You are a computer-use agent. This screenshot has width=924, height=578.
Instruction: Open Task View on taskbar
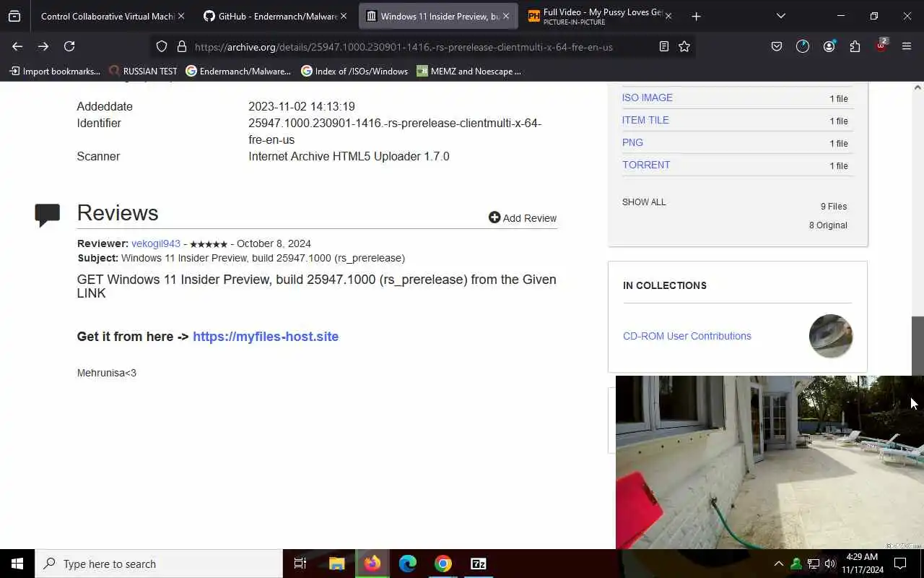pyautogui.click(x=300, y=564)
